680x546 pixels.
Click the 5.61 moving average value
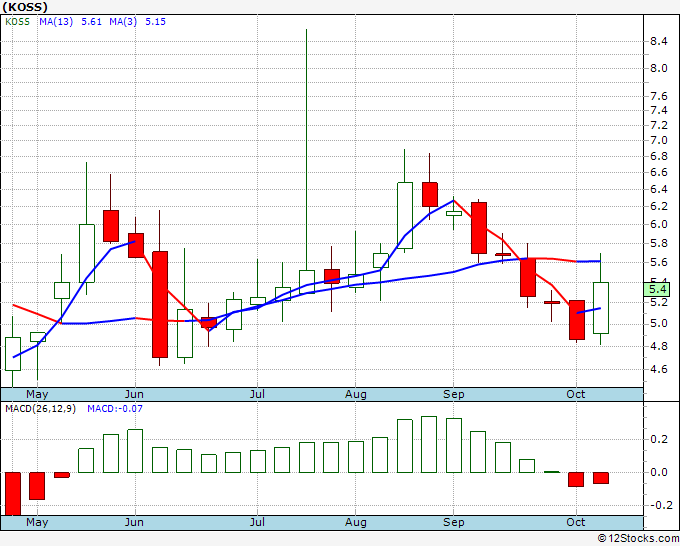[92, 22]
